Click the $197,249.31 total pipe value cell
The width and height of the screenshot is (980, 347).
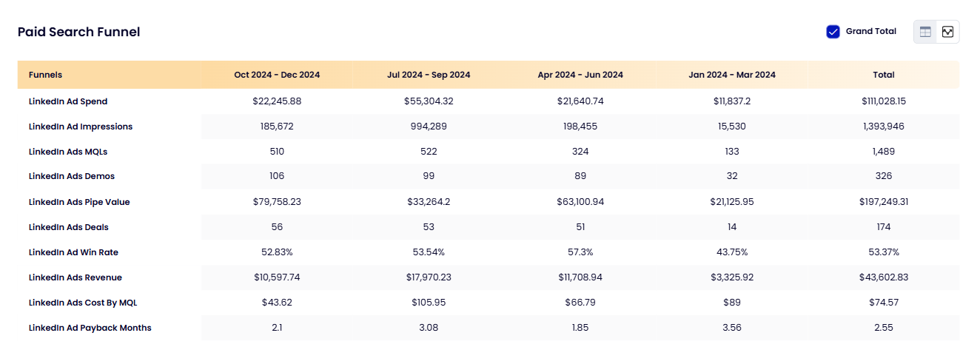[884, 202]
